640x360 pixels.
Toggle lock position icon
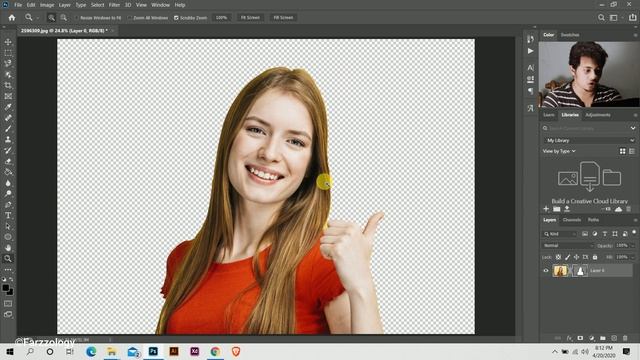point(576,257)
